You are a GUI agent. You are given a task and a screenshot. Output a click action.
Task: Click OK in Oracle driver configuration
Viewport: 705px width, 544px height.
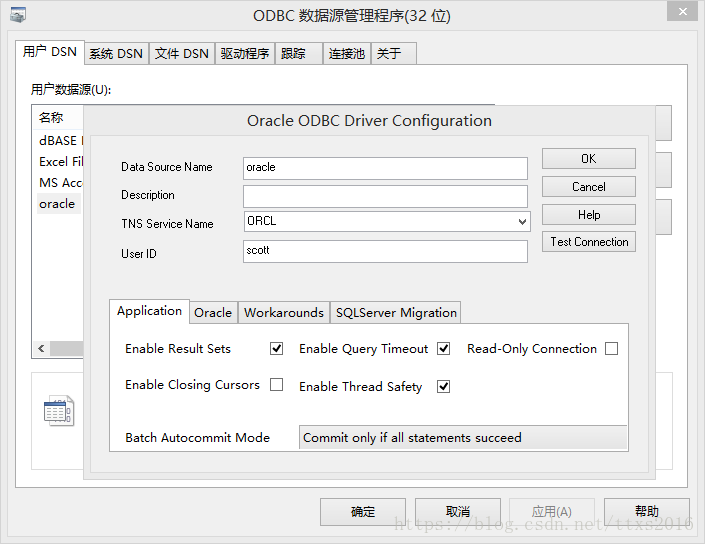pyautogui.click(x=589, y=159)
